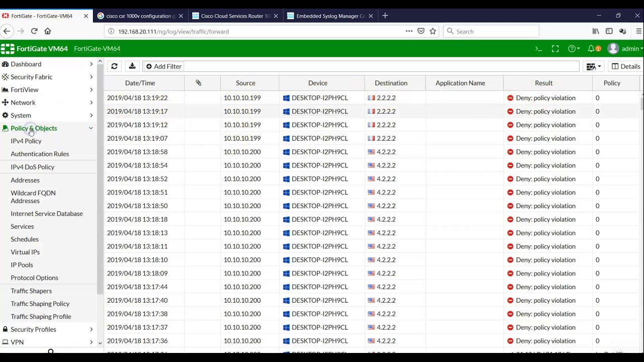Sort by the Source column header

point(246,83)
